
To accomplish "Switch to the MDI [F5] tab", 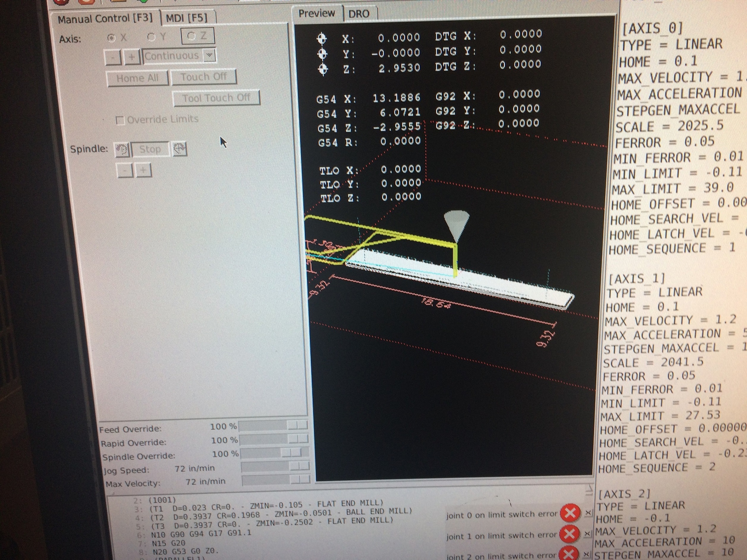I will (x=187, y=18).
